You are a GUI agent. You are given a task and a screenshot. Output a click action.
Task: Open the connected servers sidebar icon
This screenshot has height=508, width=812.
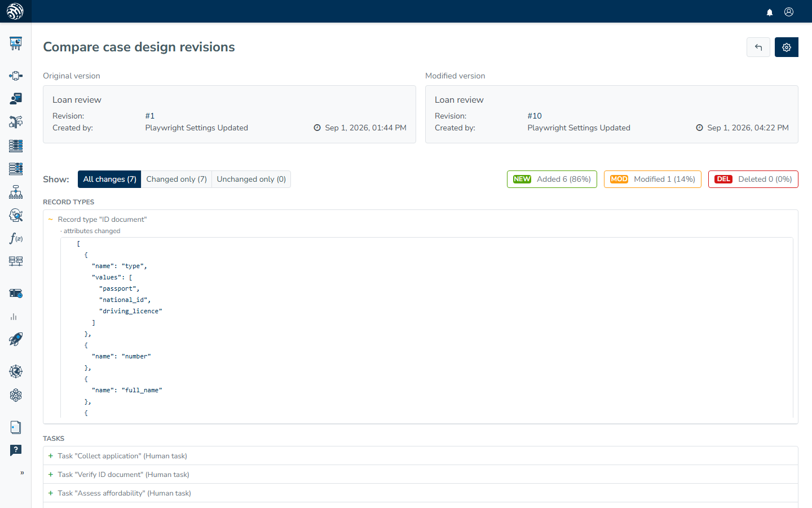tap(16, 261)
